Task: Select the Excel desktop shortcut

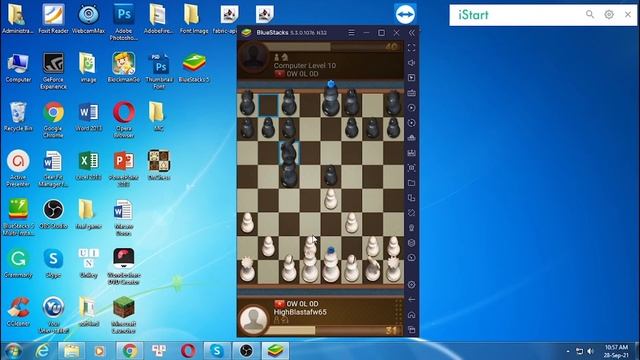Action: (x=88, y=165)
